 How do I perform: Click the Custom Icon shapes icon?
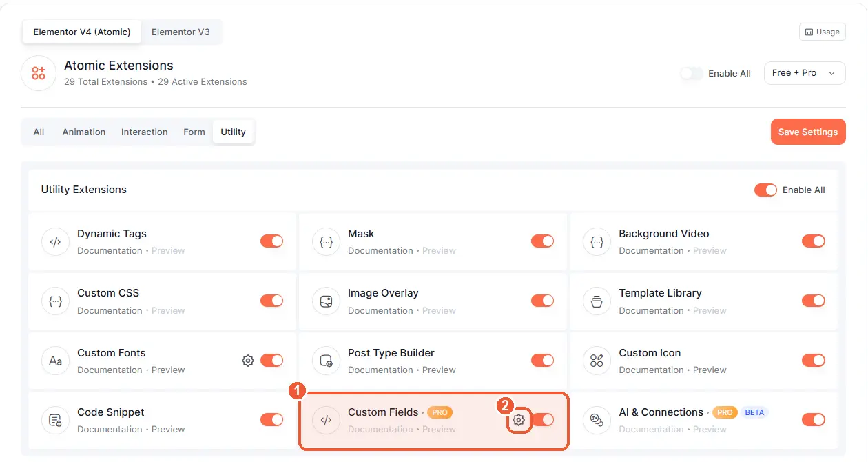[597, 361]
